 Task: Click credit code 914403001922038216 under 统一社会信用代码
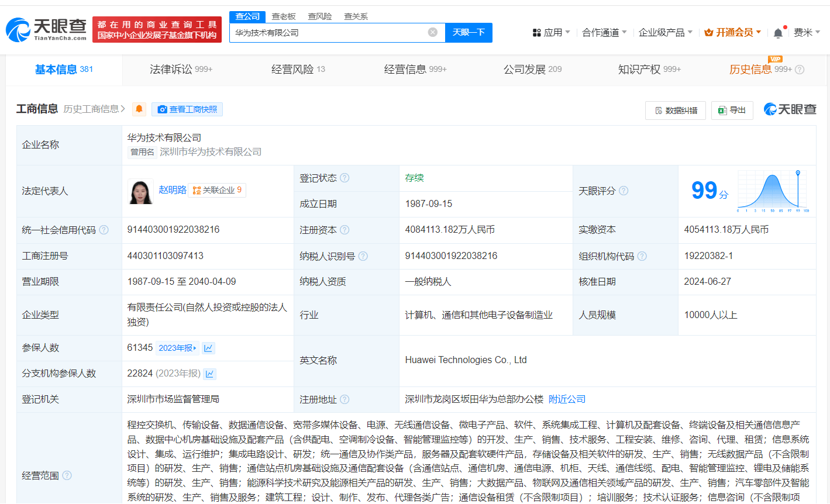click(173, 230)
